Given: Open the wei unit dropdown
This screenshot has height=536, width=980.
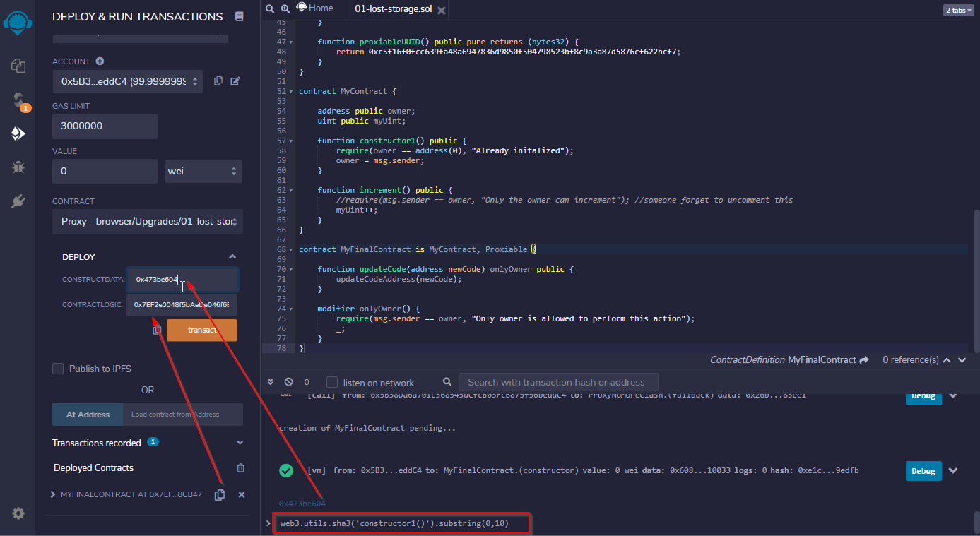Looking at the screenshot, I should point(203,171).
